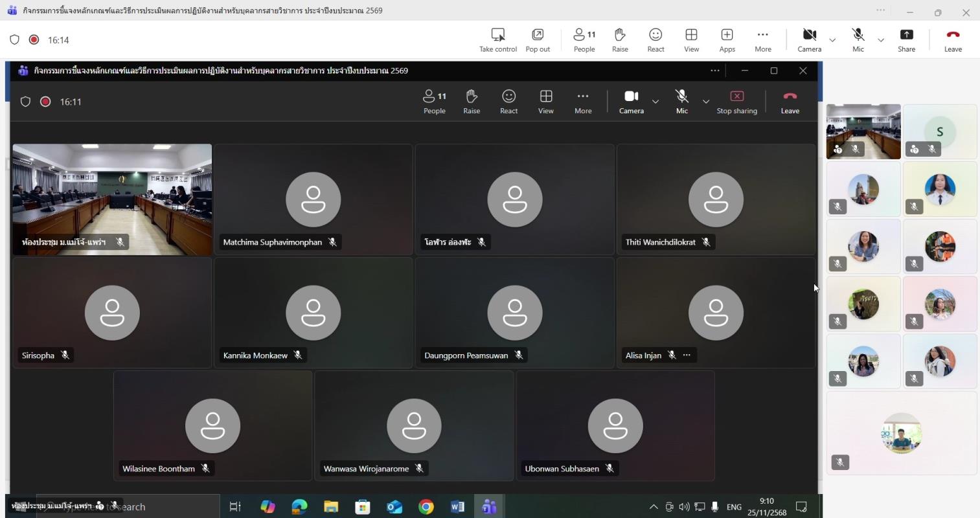Raise your hand in top toolbar
The height and width of the screenshot is (518, 980).
pyautogui.click(x=620, y=39)
